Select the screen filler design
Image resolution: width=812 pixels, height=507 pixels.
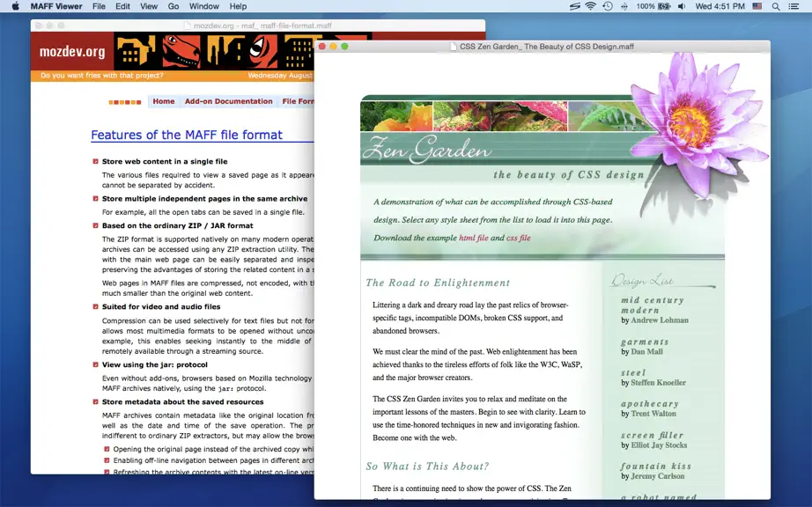652,436
